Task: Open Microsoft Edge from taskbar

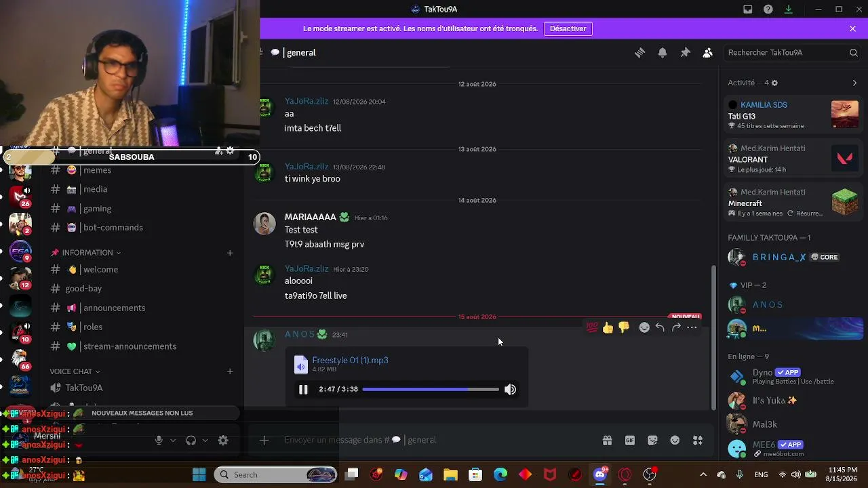Action: 500,475
